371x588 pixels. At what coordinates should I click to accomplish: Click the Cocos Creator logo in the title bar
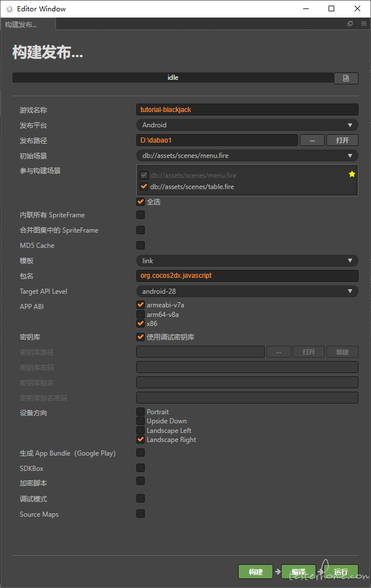(10, 8)
